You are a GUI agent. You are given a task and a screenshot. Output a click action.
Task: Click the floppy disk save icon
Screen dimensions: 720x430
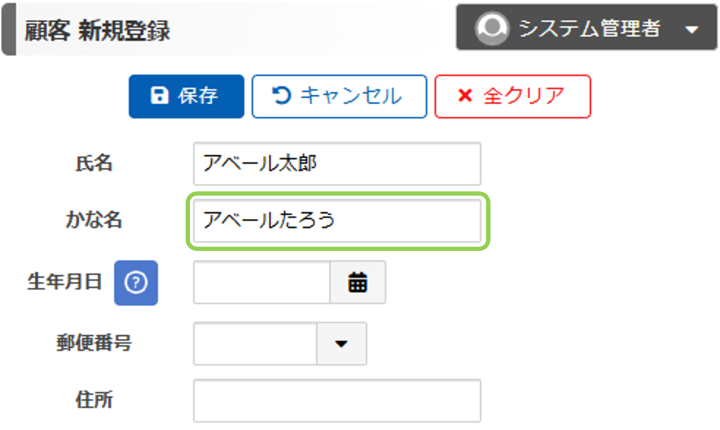[x=159, y=96]
